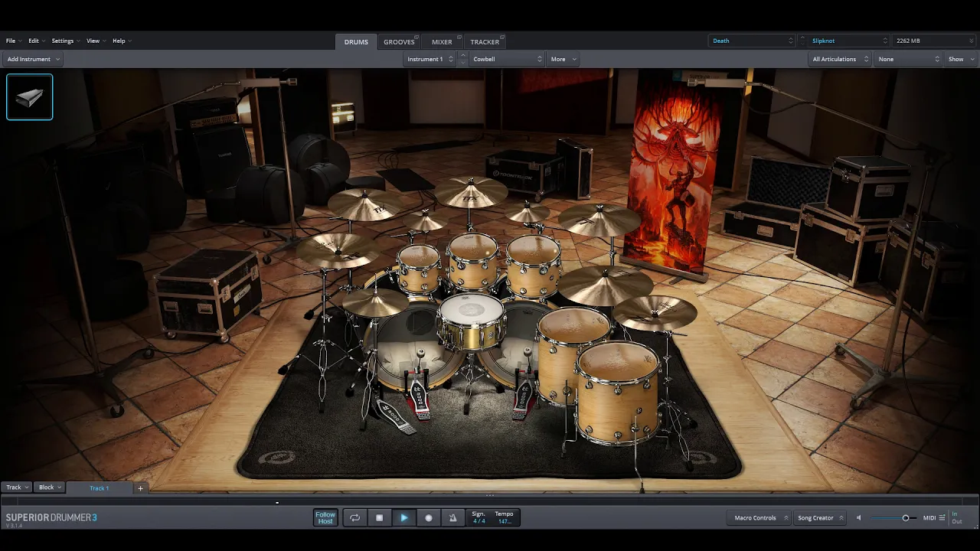Adjust the master volume slider
Image resolution: width=980 pixels, height=551 pixels.
(892, 518)
